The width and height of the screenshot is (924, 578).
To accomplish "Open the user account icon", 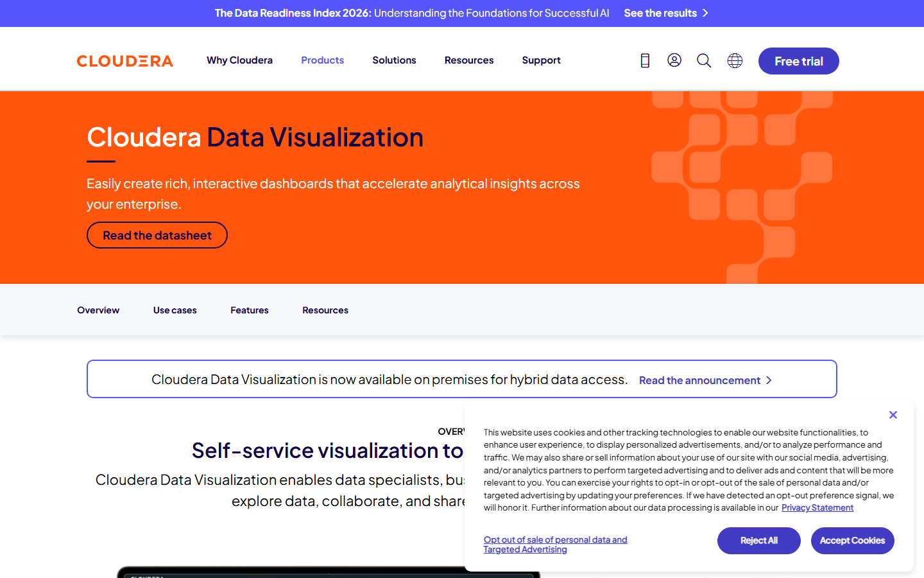I will click(674, 60).
